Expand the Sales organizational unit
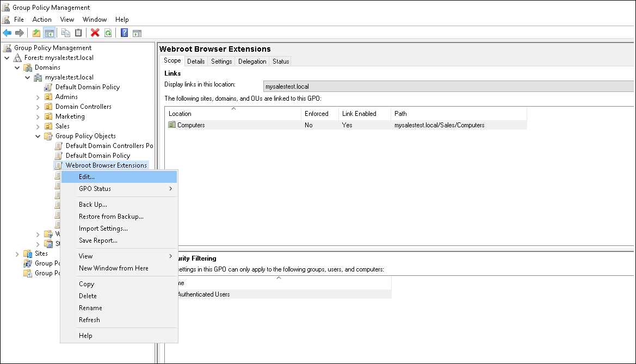636x364 pixels. 37,126
